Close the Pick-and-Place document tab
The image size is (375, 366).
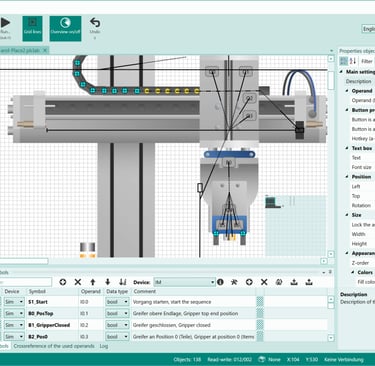point(45,50)
